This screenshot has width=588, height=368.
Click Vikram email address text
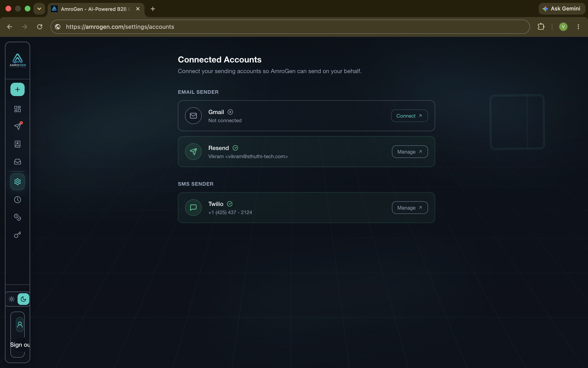248,156
